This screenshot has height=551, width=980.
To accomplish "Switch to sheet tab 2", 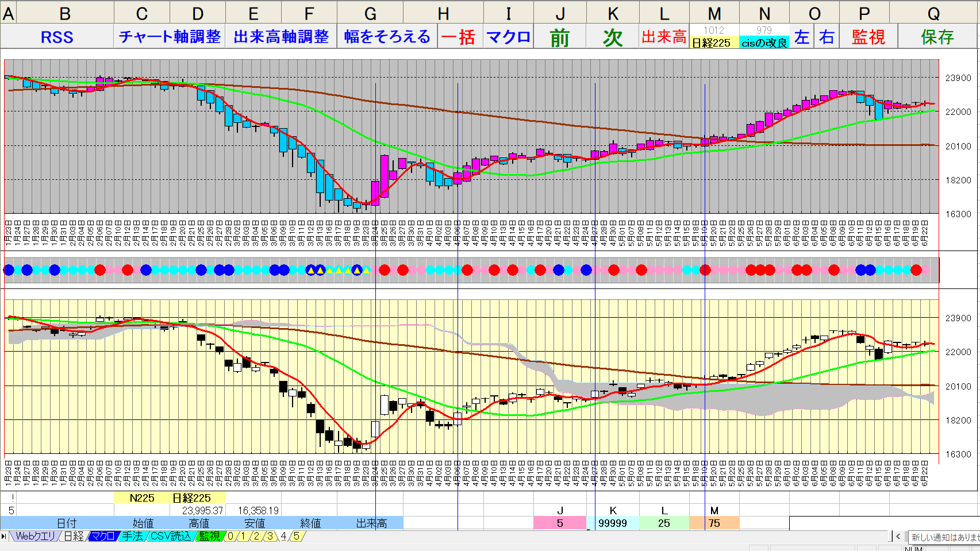I will pos(256,536).
